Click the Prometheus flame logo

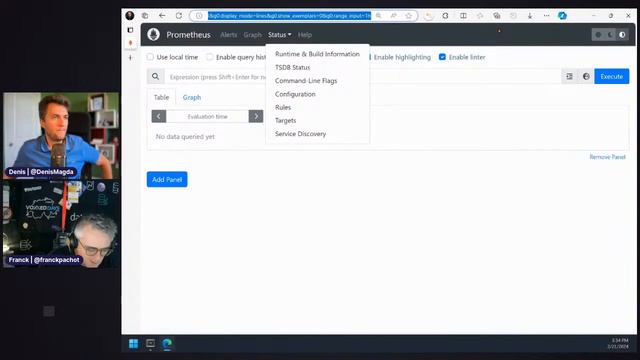[153, 35]
